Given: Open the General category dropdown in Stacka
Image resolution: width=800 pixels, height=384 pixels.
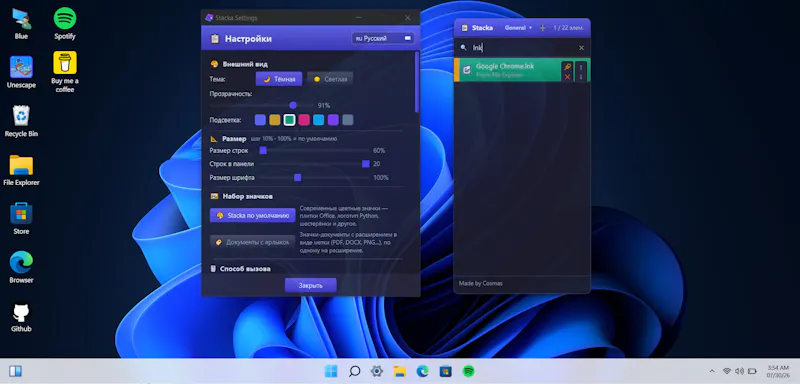Looking at the screenshot, I should click(518, 28).
